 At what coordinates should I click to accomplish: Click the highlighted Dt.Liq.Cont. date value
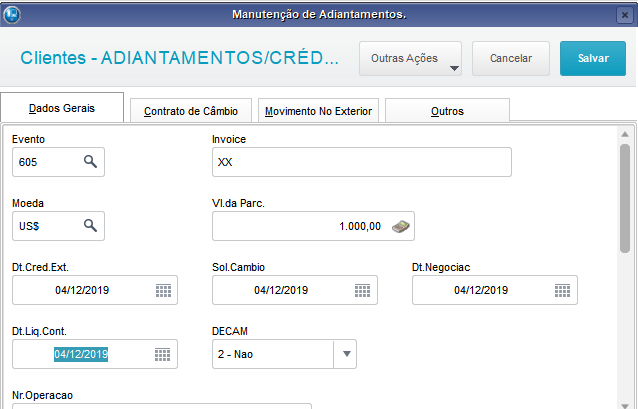point(81,354)
